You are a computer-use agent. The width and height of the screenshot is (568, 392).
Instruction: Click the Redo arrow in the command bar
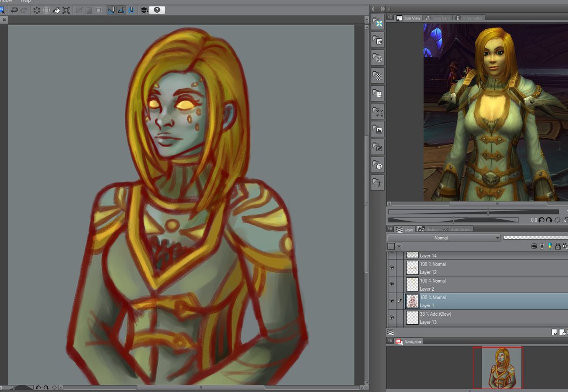[24, 10]
